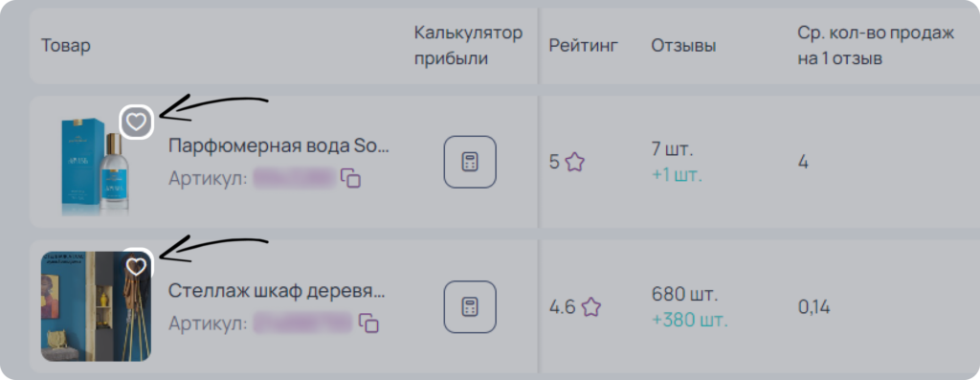The width and height of the screenshot is (980, 380).
Task: Copy the article number of Парфюмерная вода
Action: tap(350, 178)
